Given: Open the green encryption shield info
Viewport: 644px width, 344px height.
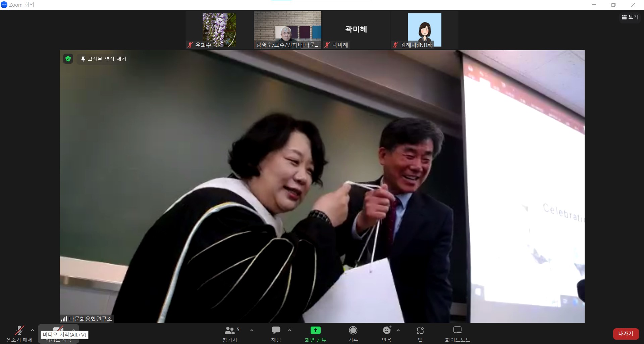Looking at the screenshot, I should [x=68, y=59].
